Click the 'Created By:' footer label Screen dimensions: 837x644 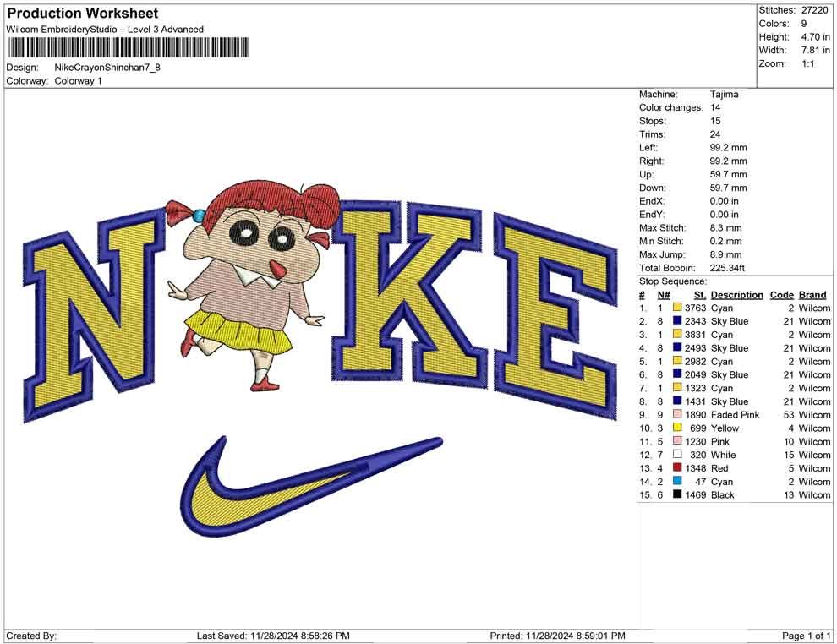pyautogui.click(x=31, y=636)
